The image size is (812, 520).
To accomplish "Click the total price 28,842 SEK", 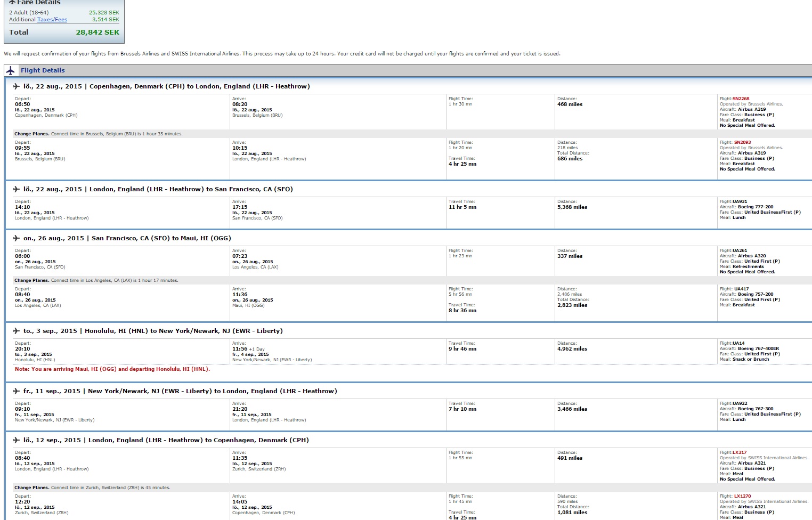I will [x=98, y=32].
